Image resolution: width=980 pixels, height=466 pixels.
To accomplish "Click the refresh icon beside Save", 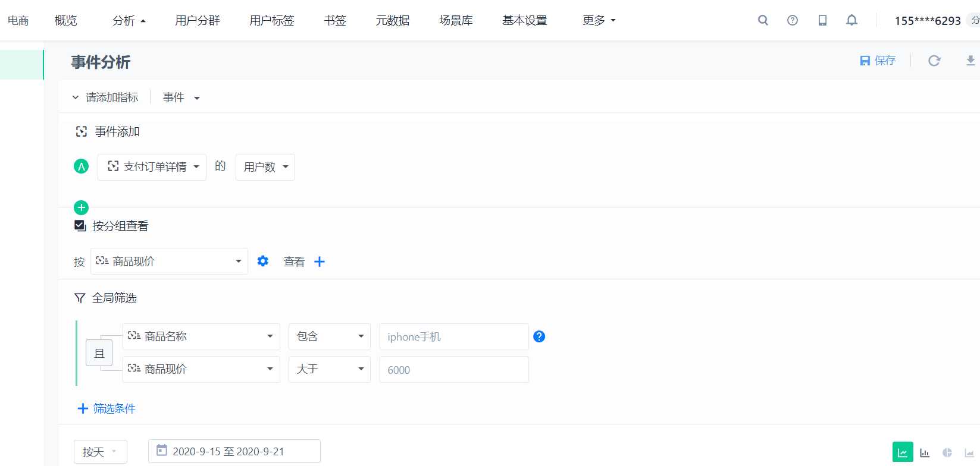I will (934, 61).
